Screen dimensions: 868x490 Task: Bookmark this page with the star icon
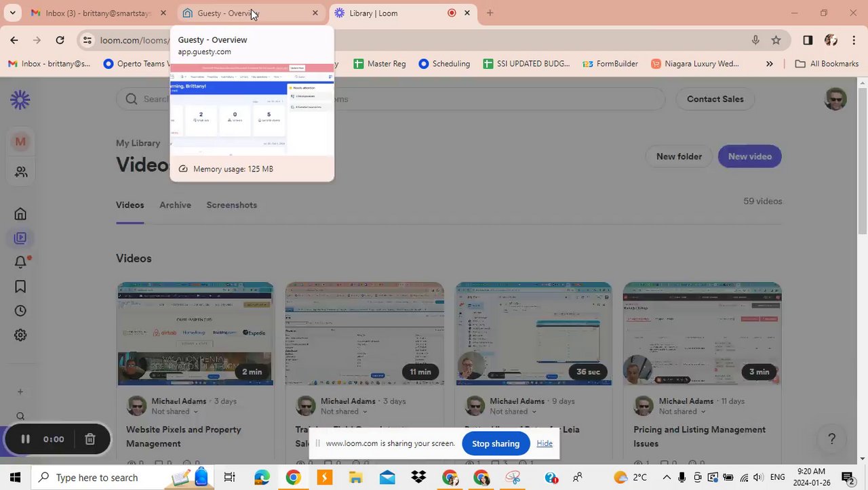pyautogui.click(x=776, y=40)
